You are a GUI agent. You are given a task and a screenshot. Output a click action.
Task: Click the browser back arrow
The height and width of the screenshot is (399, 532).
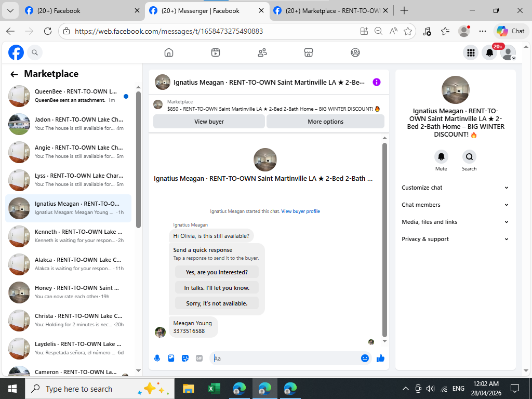10,31
